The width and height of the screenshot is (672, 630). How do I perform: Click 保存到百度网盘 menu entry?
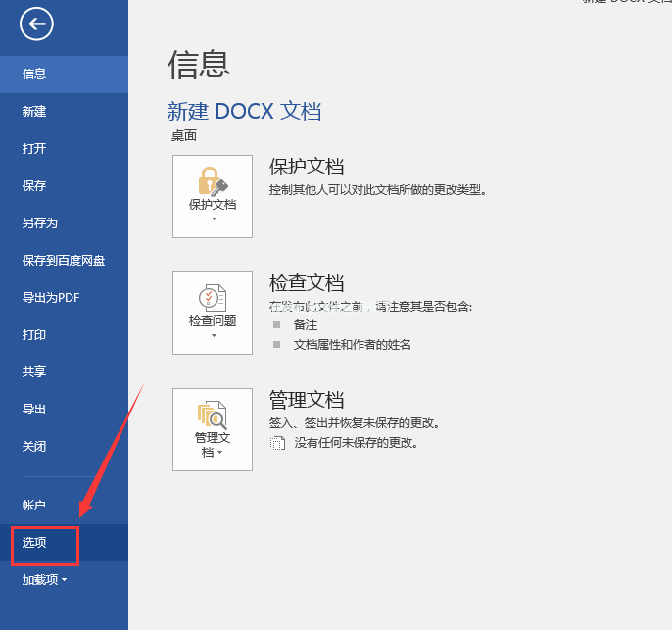click(63, 261)
